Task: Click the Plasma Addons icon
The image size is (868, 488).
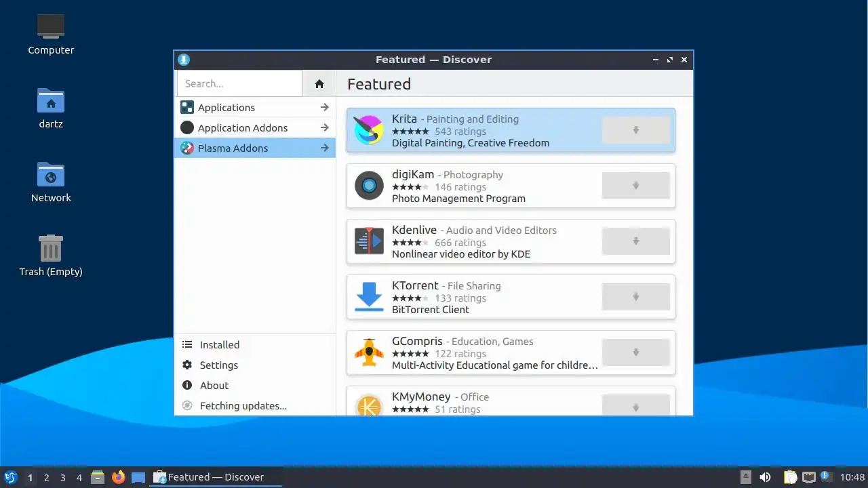Action: [x=187, y=148]
